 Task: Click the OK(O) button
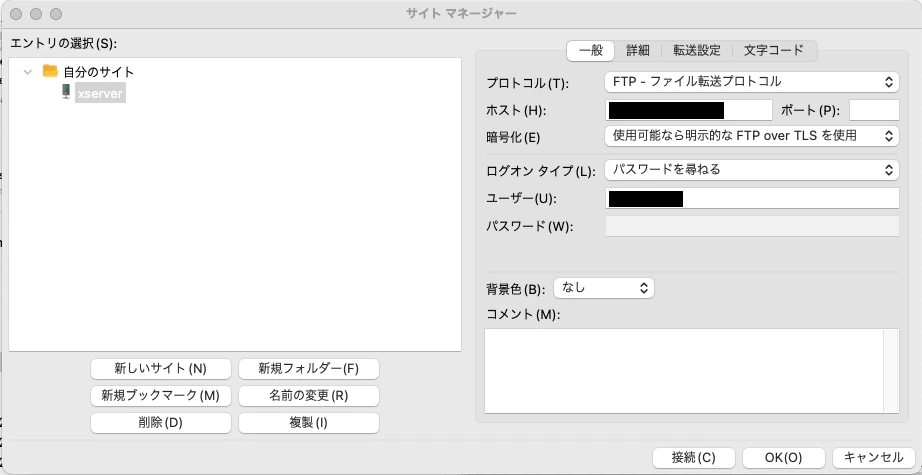[784, 457]
